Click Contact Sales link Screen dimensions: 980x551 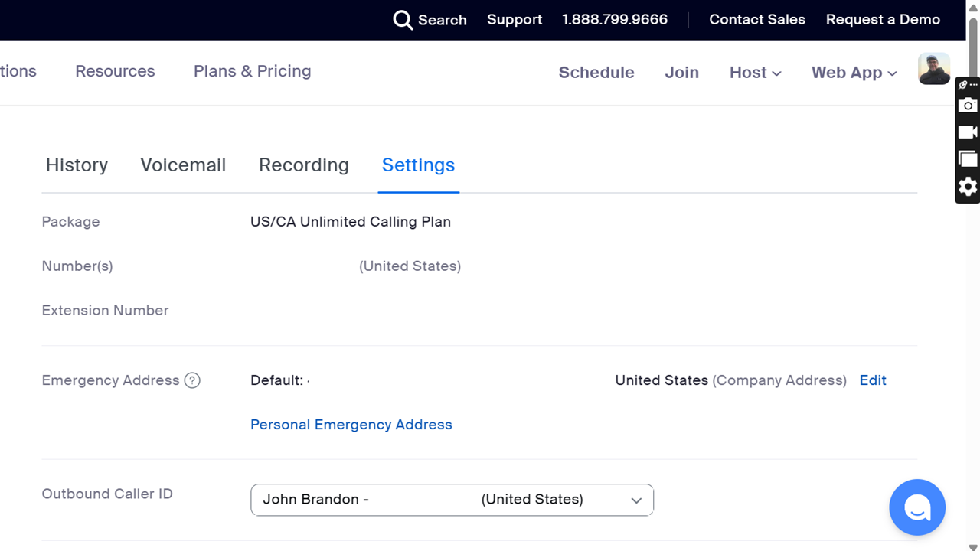click(x=757, y=20)
